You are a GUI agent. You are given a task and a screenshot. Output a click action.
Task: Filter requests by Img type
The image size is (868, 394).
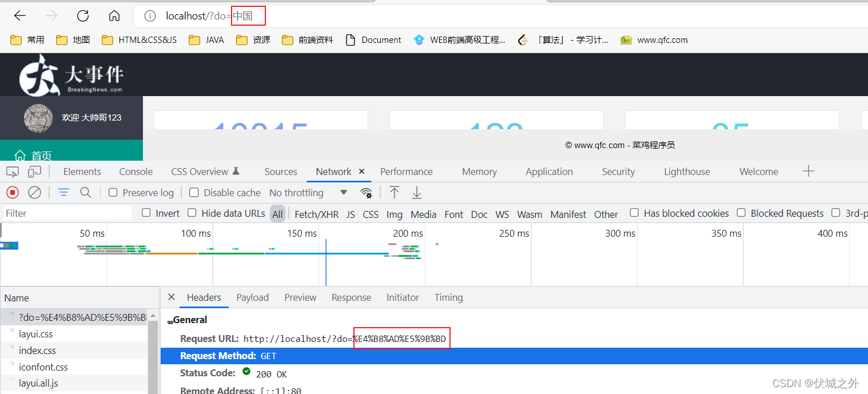pos(395,214)
